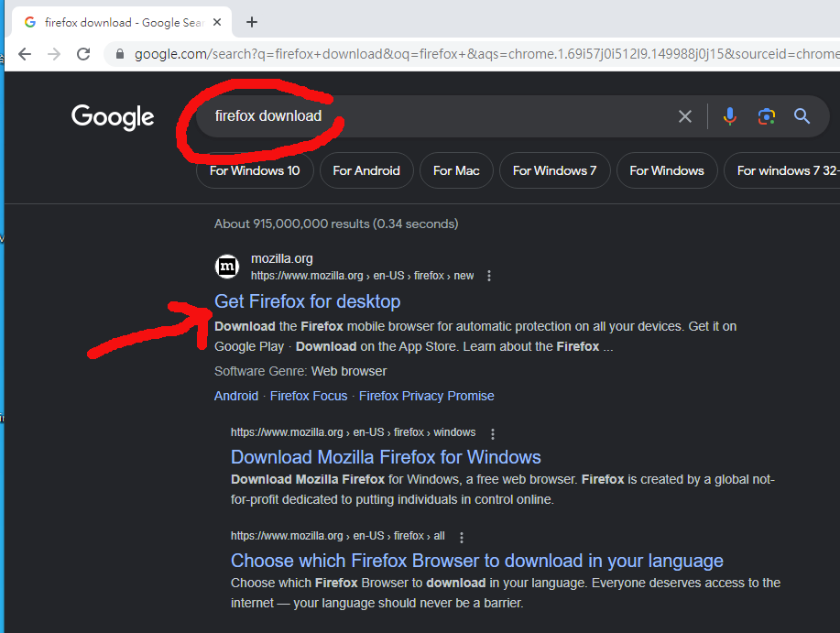
Task: Select the "For Windows 10" filter chip
Action: (255, 170)
